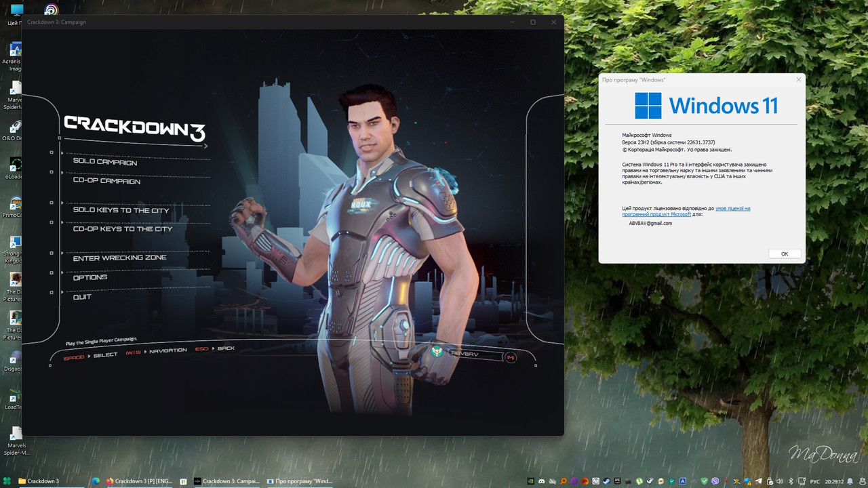The image size is (868, 488).
Task: Select the Disgaea desktop shortcut
Action: (13, 361)
